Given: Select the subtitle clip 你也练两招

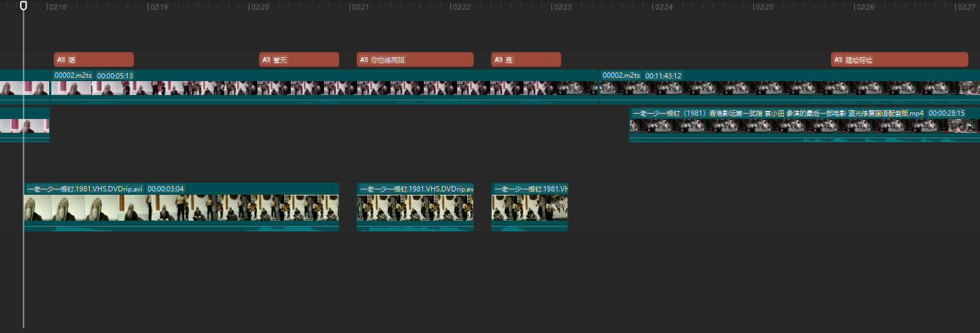Looking at the screenshot, I should pos(415,60).
